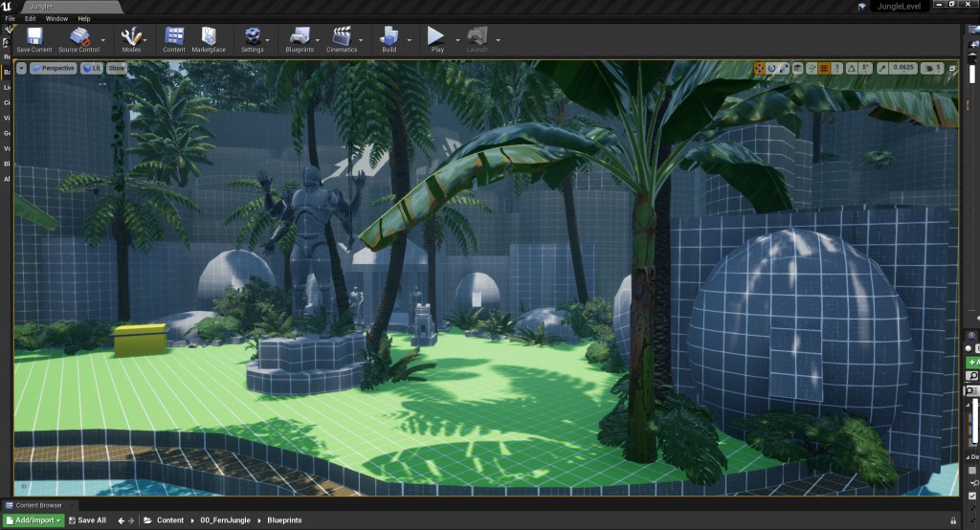Open the Source Control icon
Viewport: 980px width, 530px height.
point(79,37)
